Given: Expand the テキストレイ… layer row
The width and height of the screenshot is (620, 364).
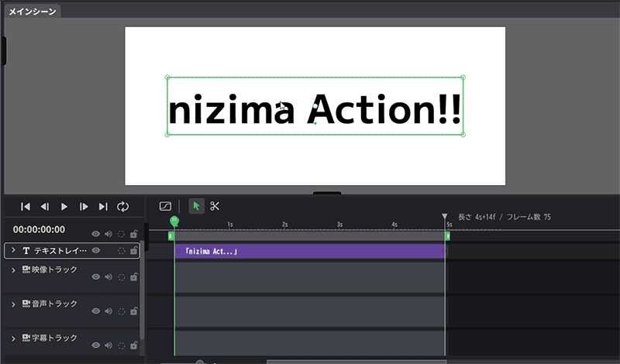Looking at the screenshot, I should click(13, 250).
